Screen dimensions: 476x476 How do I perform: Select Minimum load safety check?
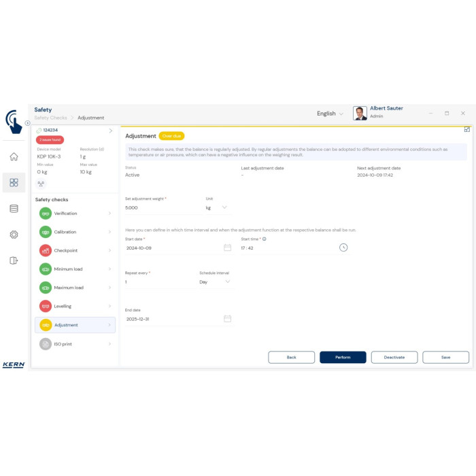[x=75, y=269]
